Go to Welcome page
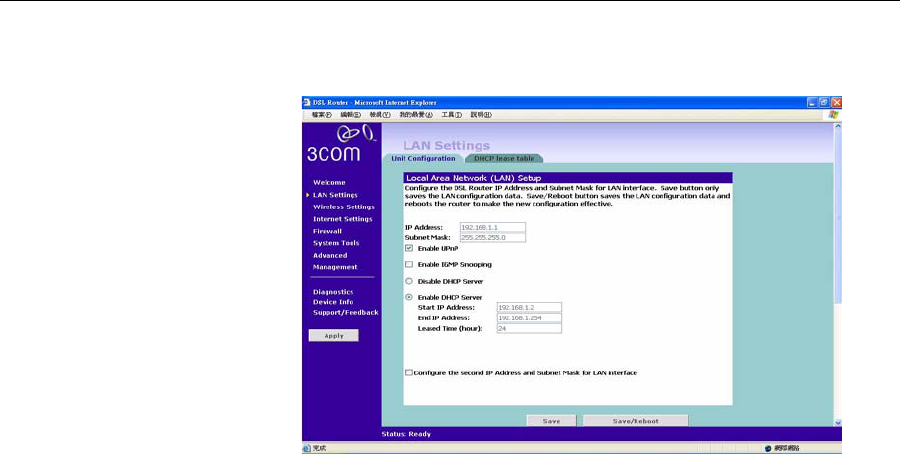This screenshot has height=454, width=900. click(329, 183)
